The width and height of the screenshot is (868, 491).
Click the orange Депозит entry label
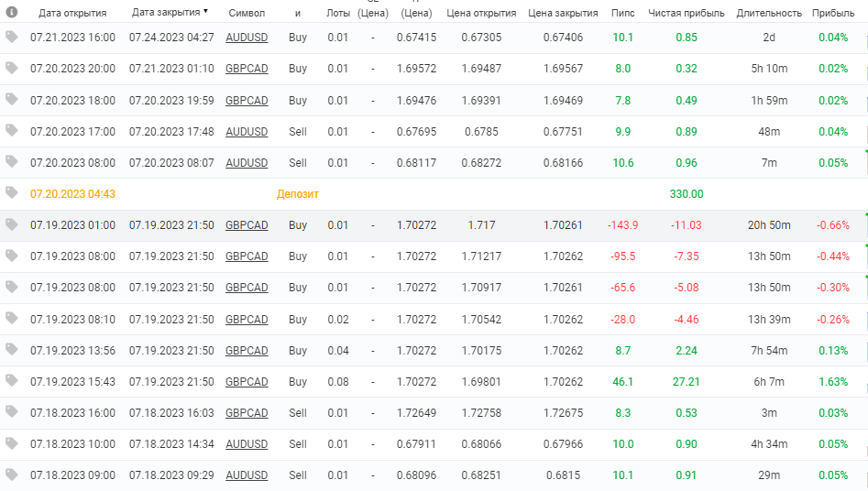click(x=297, y=194)
